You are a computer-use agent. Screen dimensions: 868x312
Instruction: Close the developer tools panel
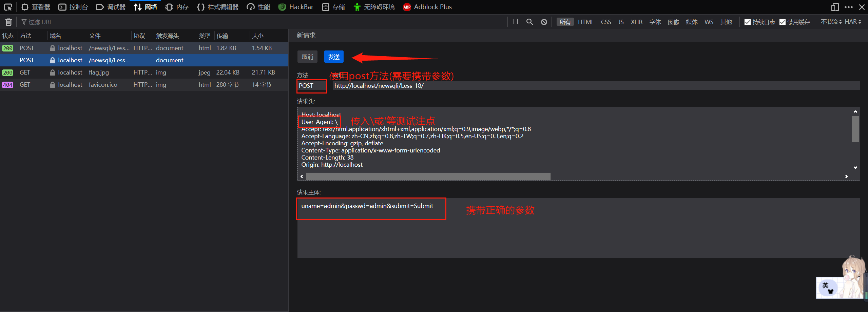tap(862, 7)
